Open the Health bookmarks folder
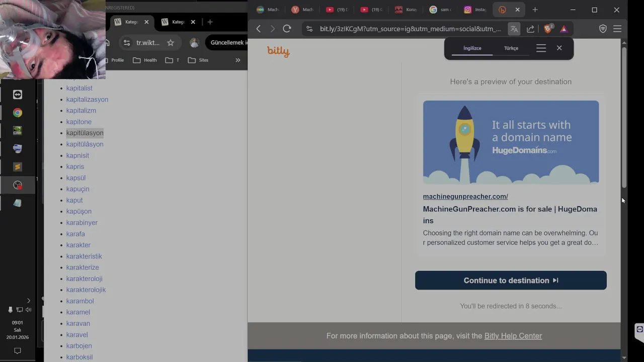 [x=145, y=60]
